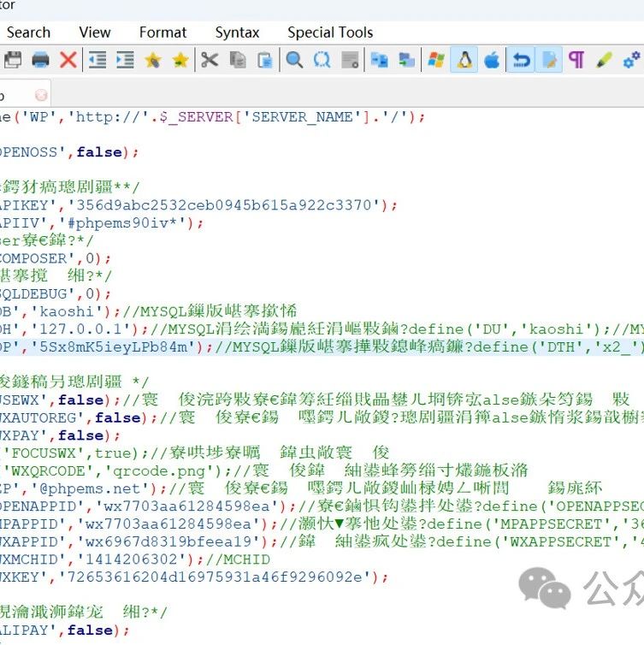
Task: Click 'qrcode.png' in the code
Action: click(158, 470)
